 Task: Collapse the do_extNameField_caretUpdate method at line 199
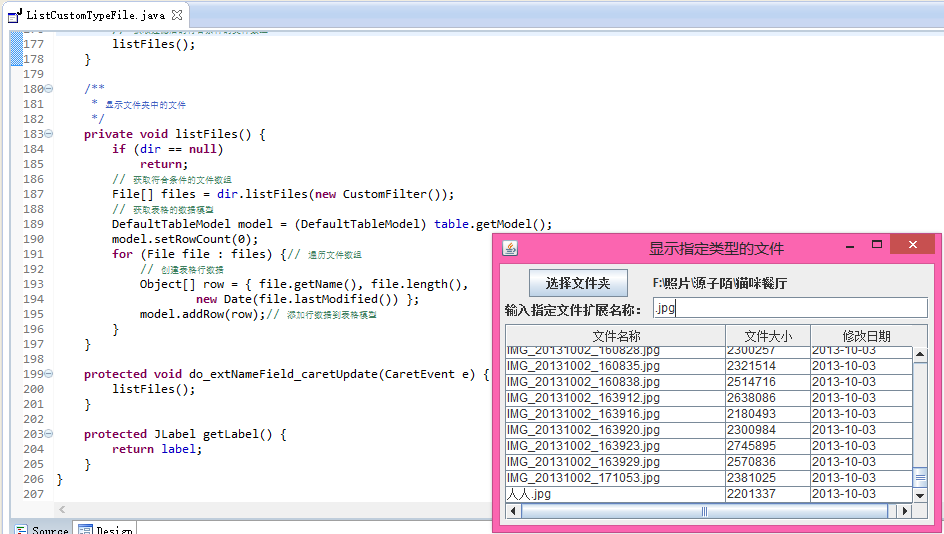pyautogui.click(x=49, y=374)
